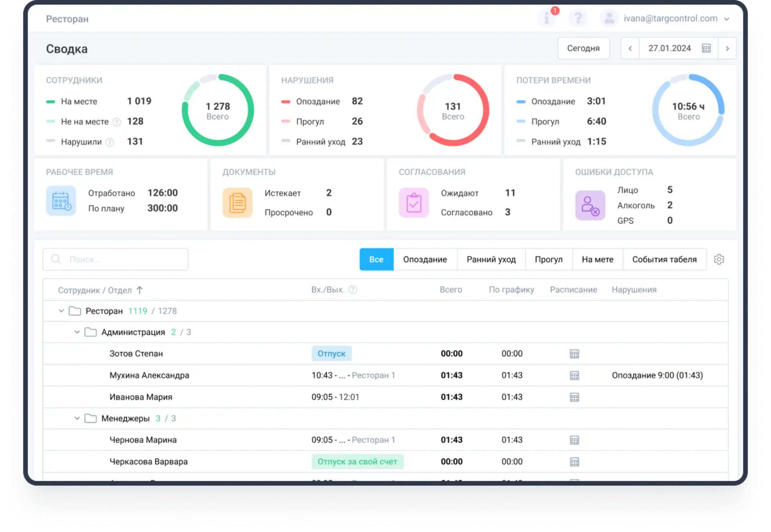This screenshot has width=771, height=532.
Task: Click the help question mark icon in header
Action: [x=578, y=18]
